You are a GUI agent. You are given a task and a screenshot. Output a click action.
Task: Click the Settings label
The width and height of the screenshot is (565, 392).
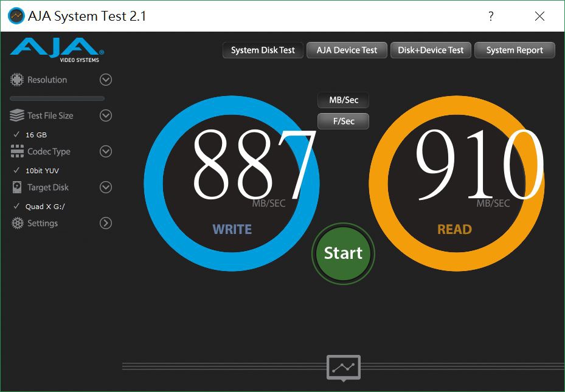43,223
